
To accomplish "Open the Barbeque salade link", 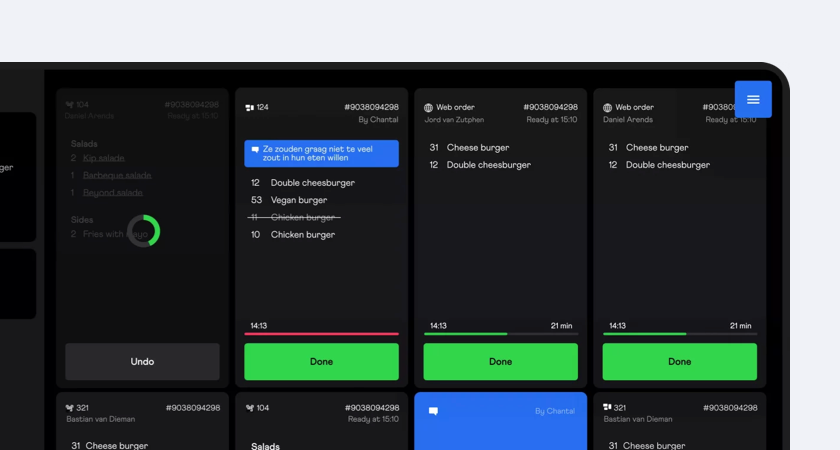I will pos(117,175).
